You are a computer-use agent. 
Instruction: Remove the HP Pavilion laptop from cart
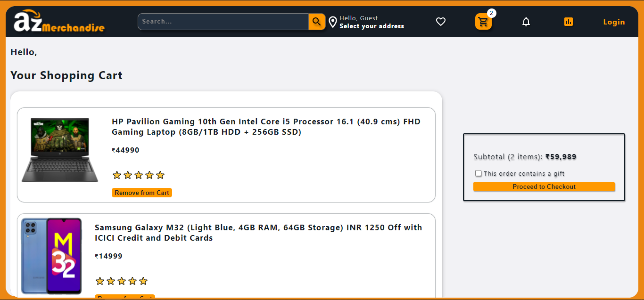click(x=141, y=192)
